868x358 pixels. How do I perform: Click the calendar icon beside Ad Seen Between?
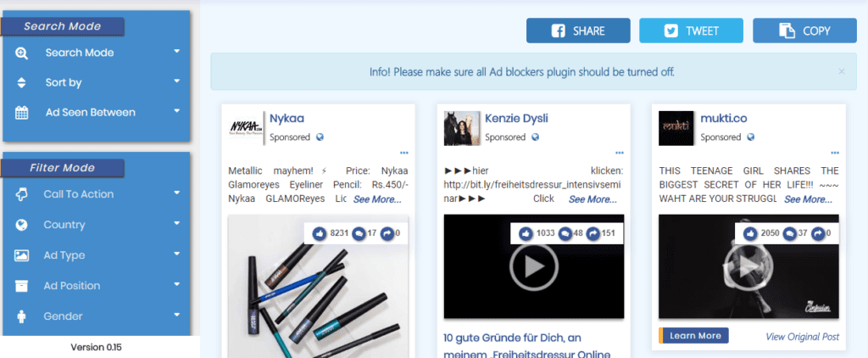coord(21,113)
